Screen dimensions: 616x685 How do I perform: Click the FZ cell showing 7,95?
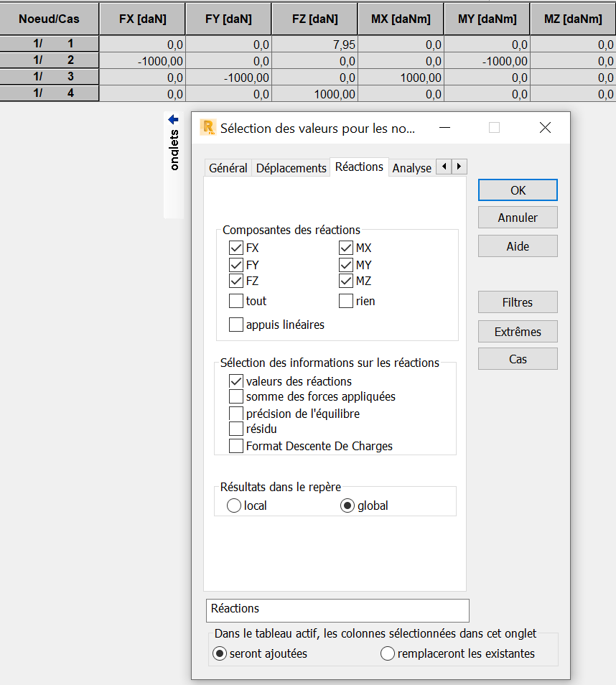(x=314, y=44)
